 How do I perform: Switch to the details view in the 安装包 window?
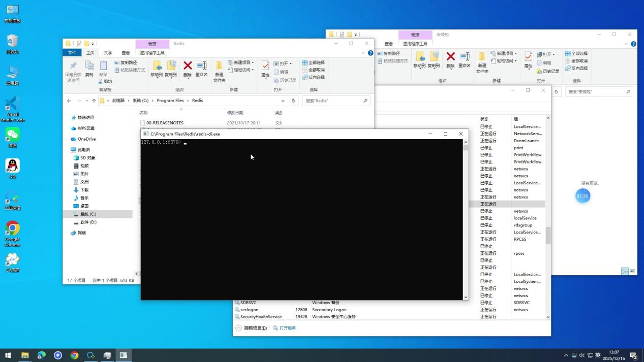pyautogui.click(x=625, y=271)
